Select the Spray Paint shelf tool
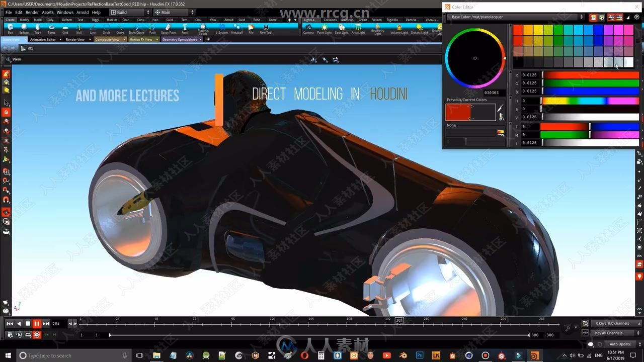 (x=169, y=29)
